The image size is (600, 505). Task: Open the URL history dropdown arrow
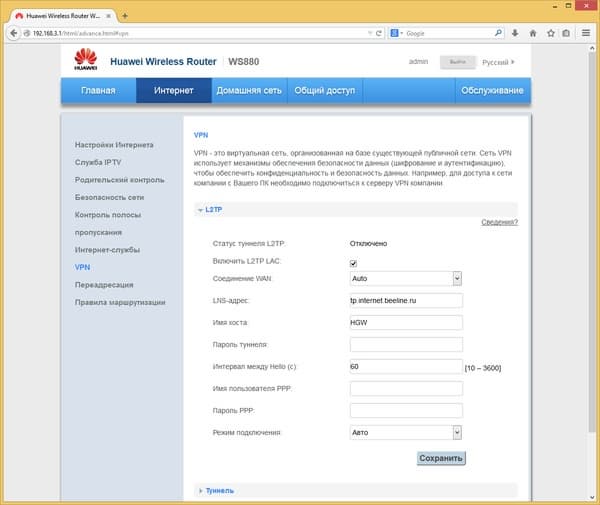370,33
